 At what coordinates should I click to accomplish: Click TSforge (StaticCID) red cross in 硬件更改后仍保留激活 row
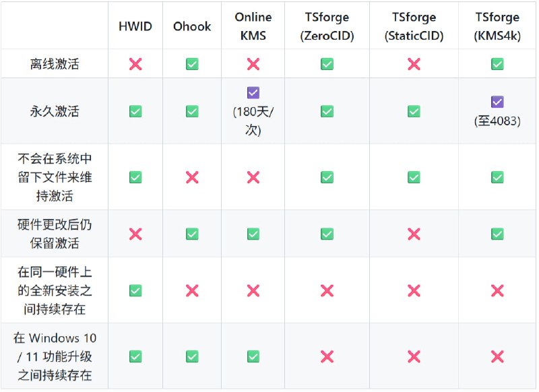tap(414, 234)
